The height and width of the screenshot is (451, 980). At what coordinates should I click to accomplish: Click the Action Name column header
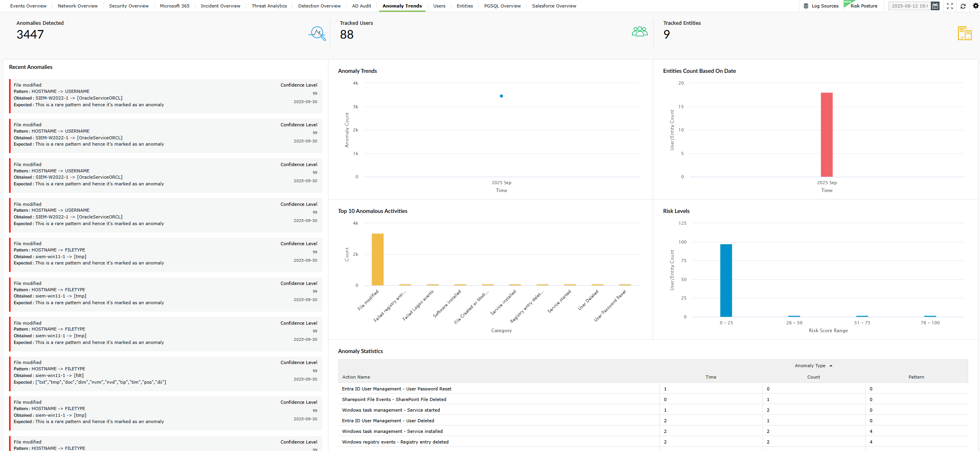(356, 377)
